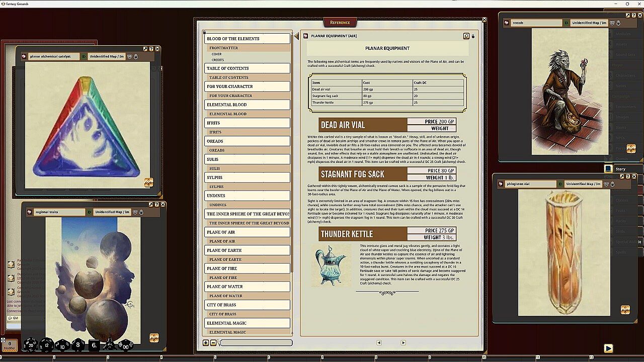Screen dimensions: 644x362
Task: Open the Story sidebar button
Action: tap(623, 169)
